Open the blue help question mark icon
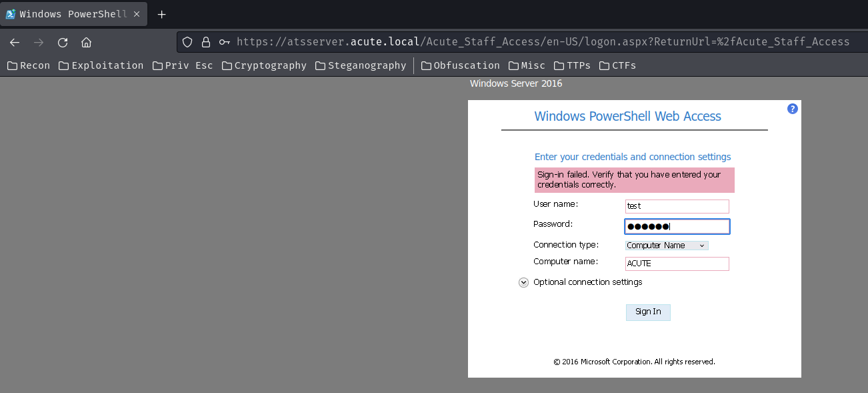The image size is (868, 393). click(793, 109)
